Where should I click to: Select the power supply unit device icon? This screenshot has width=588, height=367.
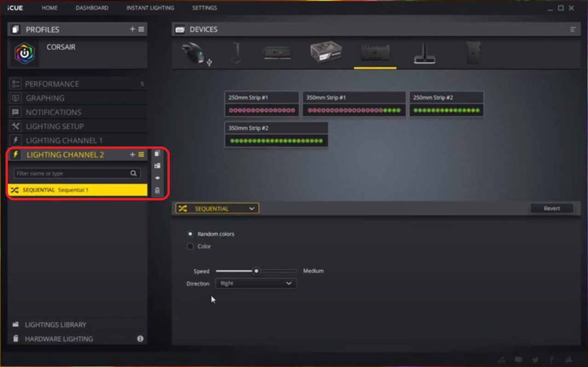coord(326,52)
